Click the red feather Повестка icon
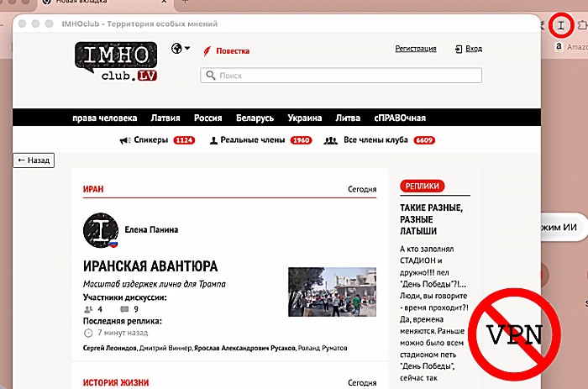 207,50
